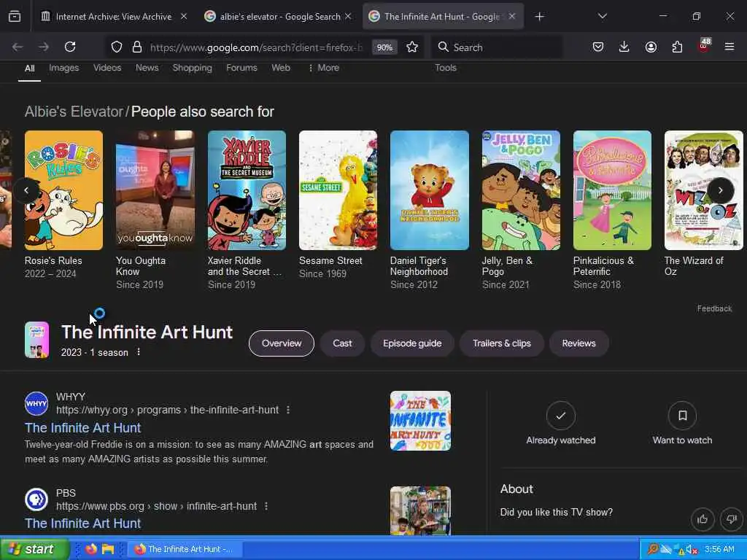Click the URL address bar
The image size is (747, 560).
coord(256,47)
